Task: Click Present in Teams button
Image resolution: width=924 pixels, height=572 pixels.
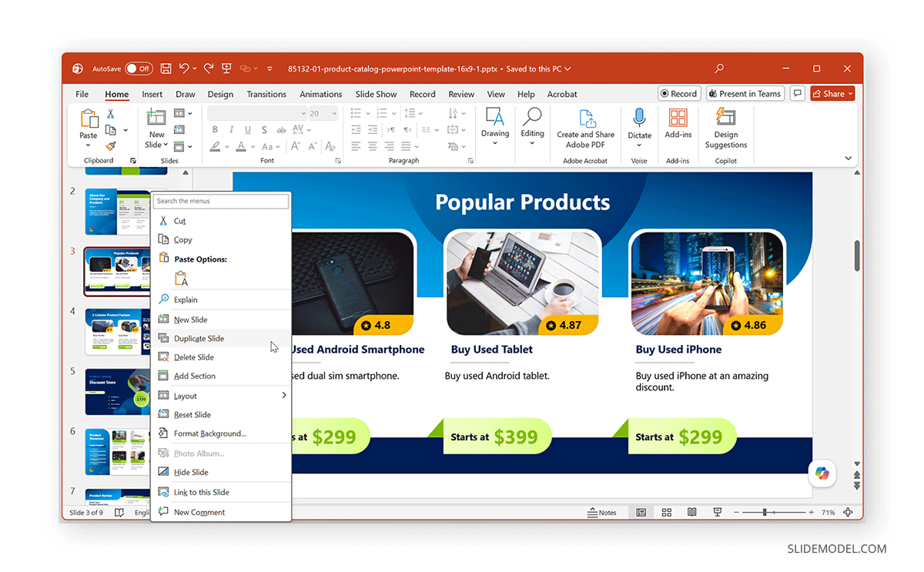Action: (x=745, y=94)
